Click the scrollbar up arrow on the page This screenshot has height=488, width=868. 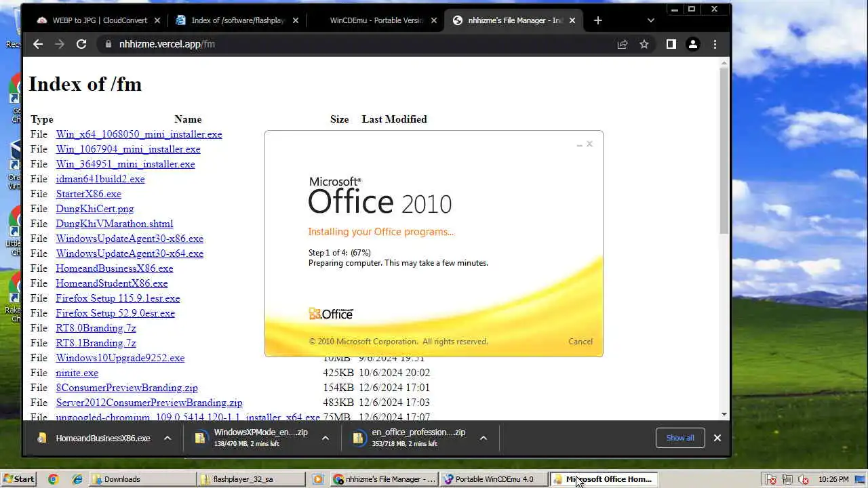tap(724, 62)
